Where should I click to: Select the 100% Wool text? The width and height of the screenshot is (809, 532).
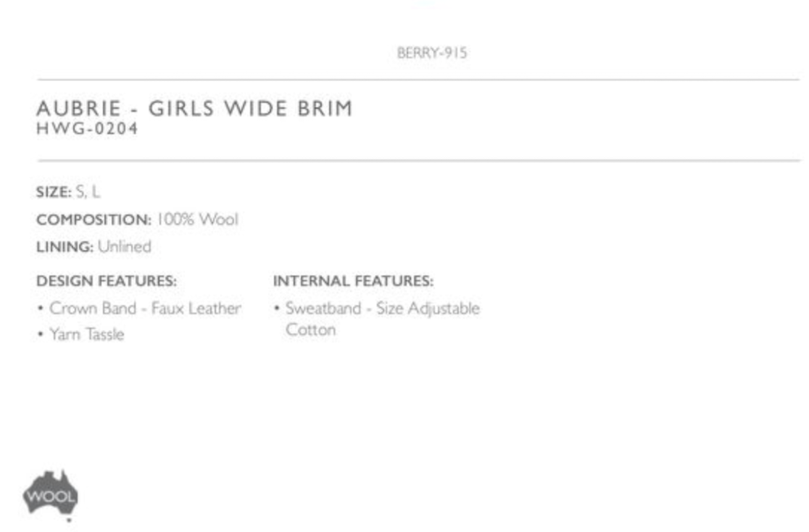(x=196, y=220)
